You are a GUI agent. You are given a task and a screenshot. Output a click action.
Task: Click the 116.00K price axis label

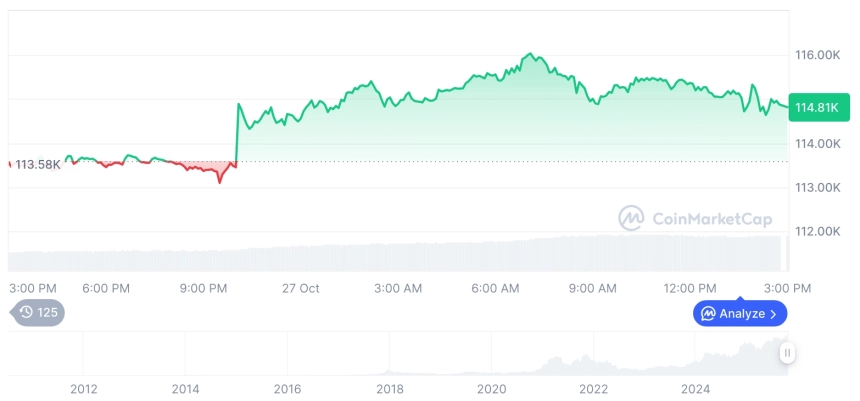point(815,55)
